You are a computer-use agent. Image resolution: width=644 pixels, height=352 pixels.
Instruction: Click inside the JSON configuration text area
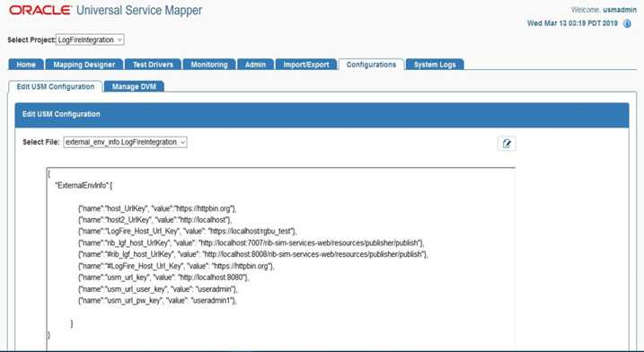click(281, 259)
